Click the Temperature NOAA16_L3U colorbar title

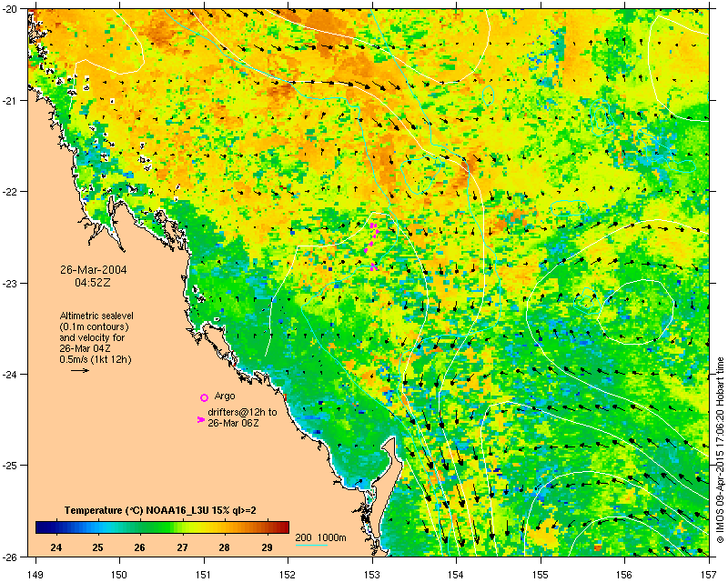click(160, 510)
